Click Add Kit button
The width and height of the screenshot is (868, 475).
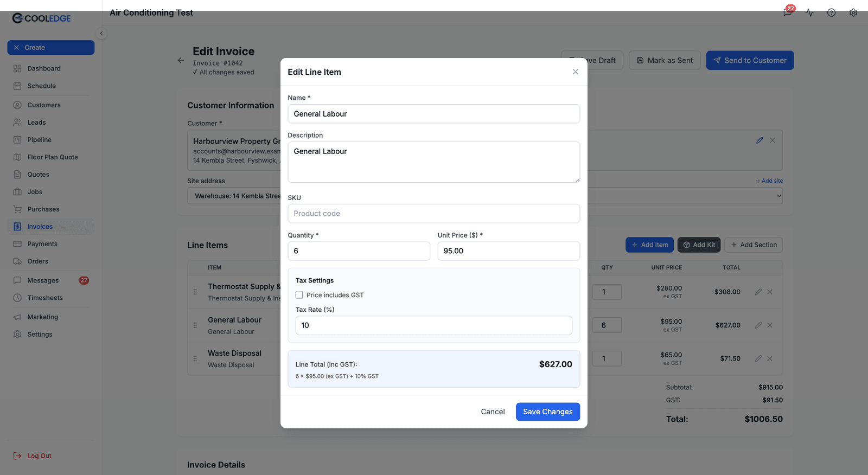click(699, 245)
